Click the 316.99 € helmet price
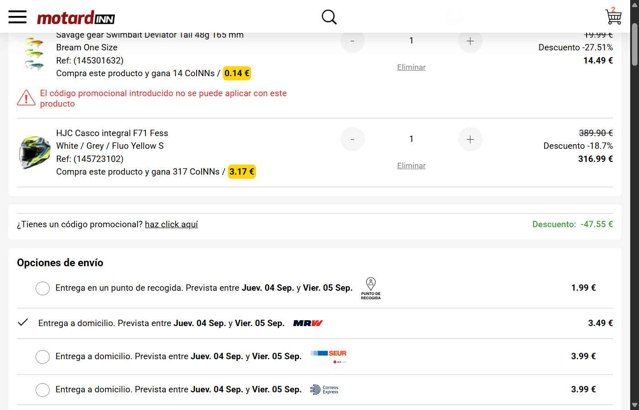Image resolution: width=639 pixels, height=410 pixels. pyautogui.click(x=595, y=159)
